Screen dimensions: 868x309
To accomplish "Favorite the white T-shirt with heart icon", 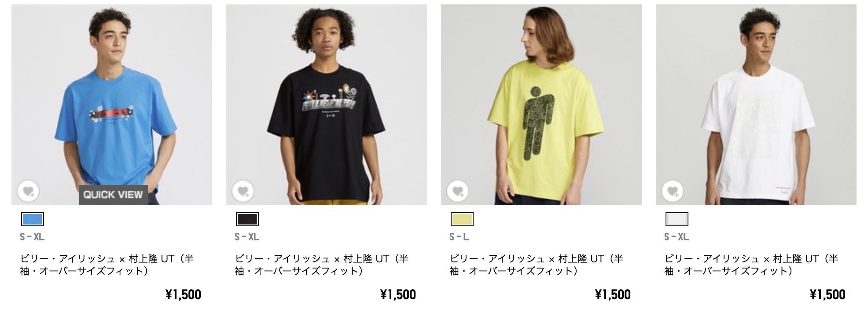I will click(673, 191).
